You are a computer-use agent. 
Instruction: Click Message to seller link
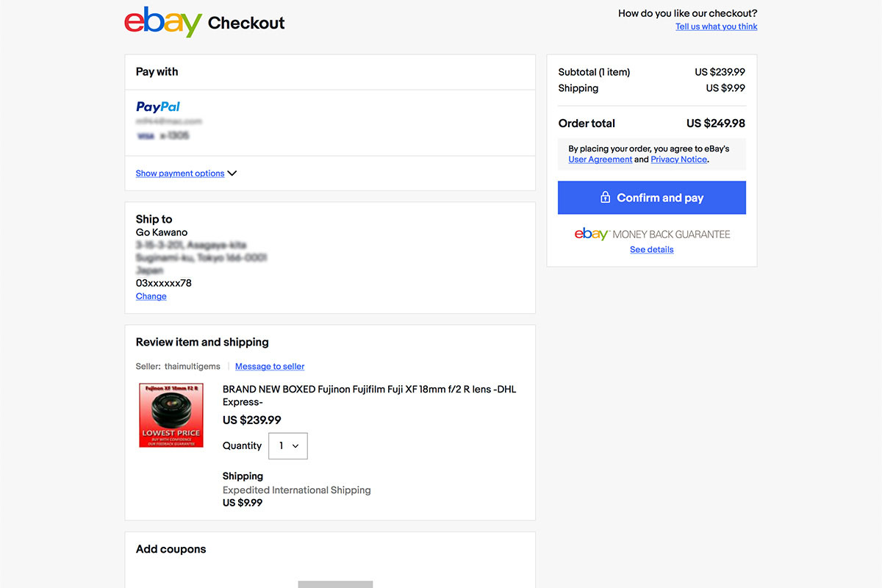pos(270,366)
